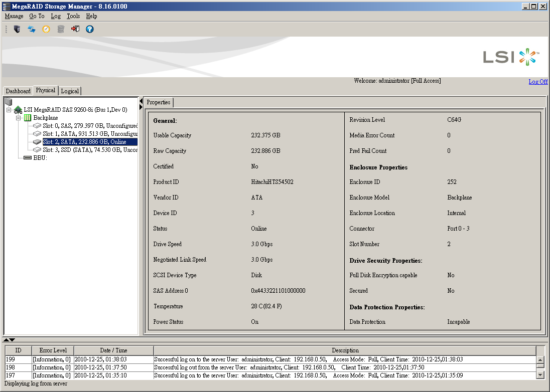Click the exit door toolbar icon

tap(75, 29)
